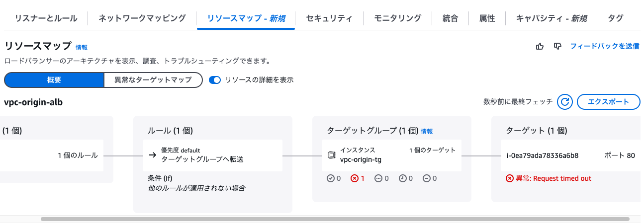This screenshot has height=224, width=644.
Task: Open the セキュリティ tab
Action: pos(329,18)
